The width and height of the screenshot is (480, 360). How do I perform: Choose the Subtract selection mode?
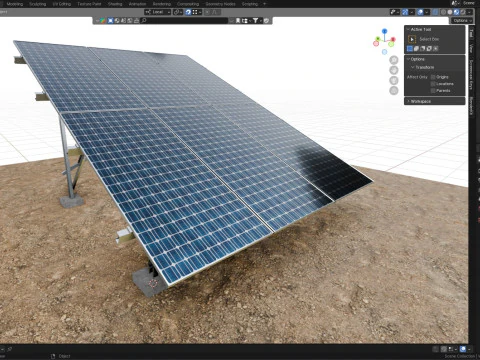click(423, 49)
